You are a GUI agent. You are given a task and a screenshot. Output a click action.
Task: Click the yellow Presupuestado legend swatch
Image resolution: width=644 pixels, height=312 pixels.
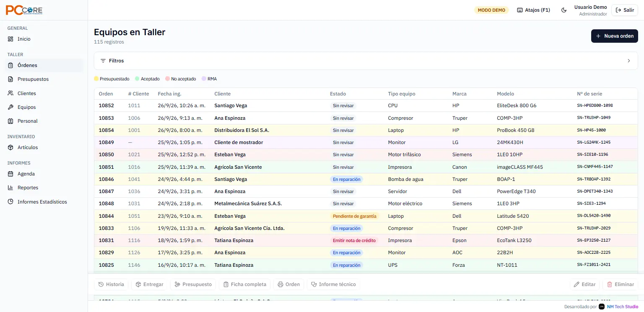(x=96, y=79)
